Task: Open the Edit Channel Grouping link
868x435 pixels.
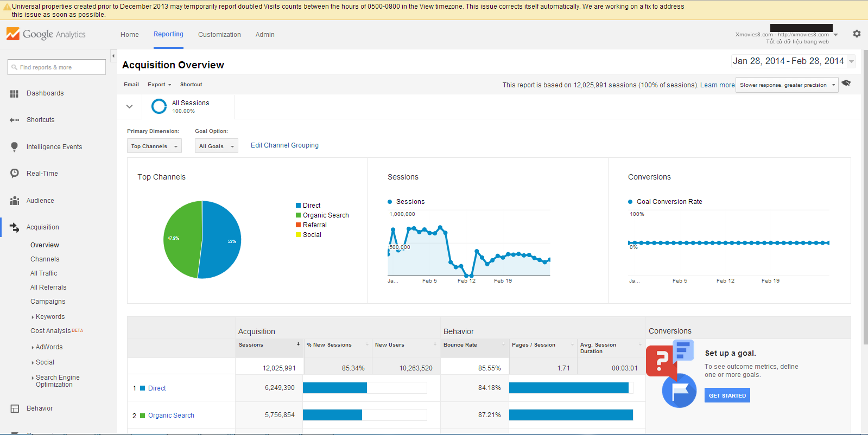Action: (x=284, y=145)
